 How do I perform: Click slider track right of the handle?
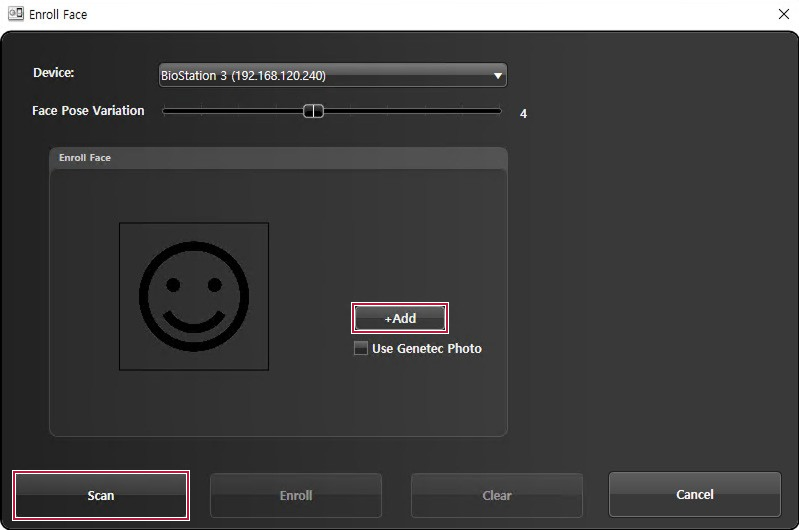point(410,111)
